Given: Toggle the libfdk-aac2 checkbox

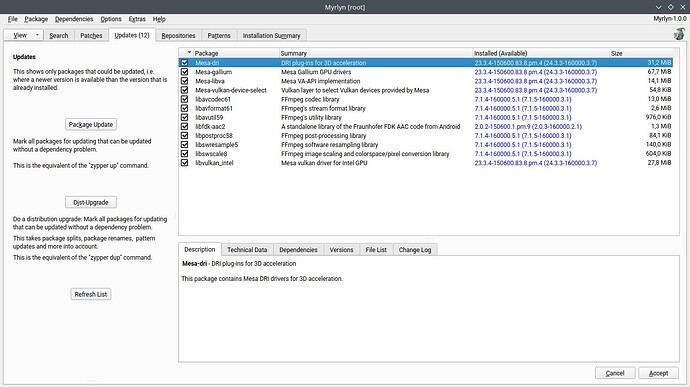Looking at the screenshot, I should pyautogui.click(x=184, y=126).
